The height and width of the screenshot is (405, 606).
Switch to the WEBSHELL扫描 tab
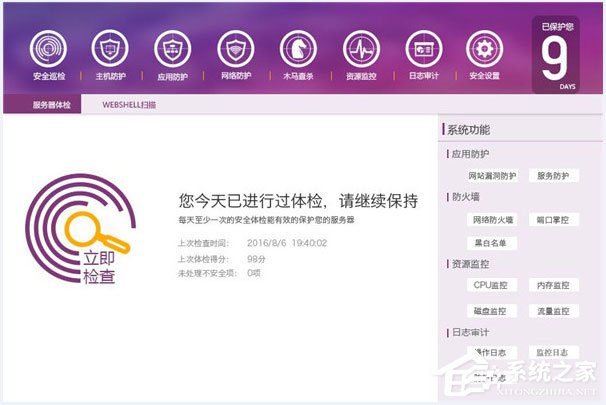(x=129, y=105)
